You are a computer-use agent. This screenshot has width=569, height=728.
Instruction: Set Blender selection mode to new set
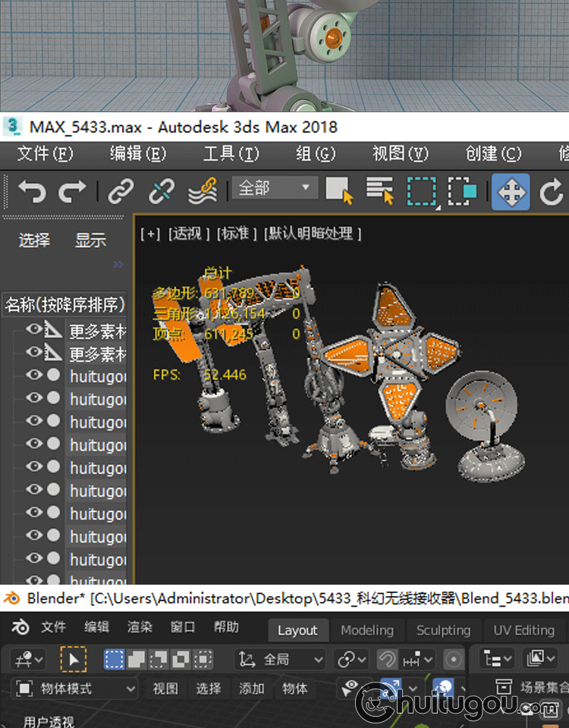[115, 659]
